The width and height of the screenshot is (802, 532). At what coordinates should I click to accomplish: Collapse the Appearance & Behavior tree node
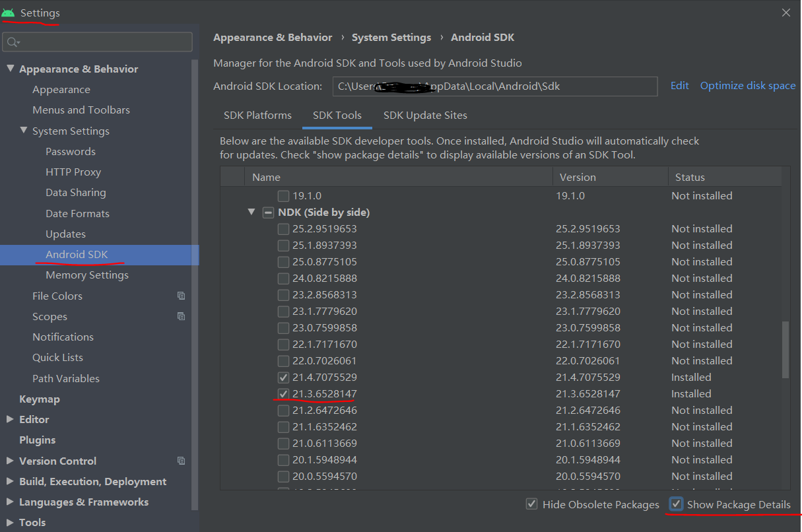tap(10, 69)
